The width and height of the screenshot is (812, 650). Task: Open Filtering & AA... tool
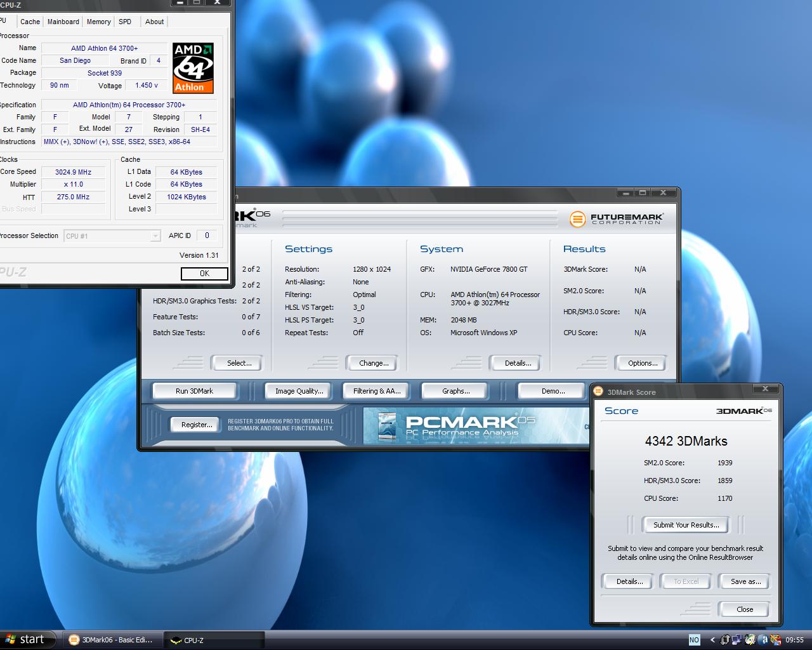[x=377, y=391]
